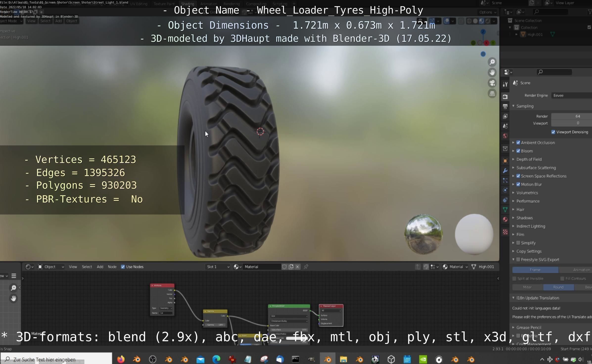Open the Output properties tab (printer icon)
This screenshot has height=364, width=592.
505,106
